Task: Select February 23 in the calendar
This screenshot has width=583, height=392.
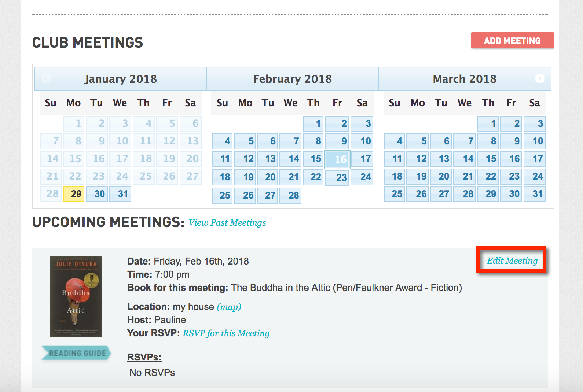Action: click(x=337, y=178)
